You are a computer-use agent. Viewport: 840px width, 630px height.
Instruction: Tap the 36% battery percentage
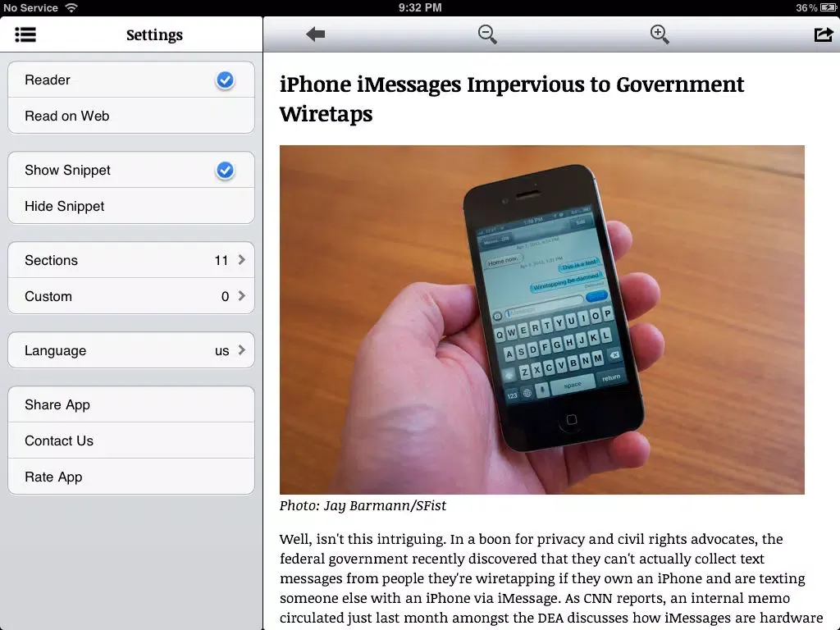[806, 7]
